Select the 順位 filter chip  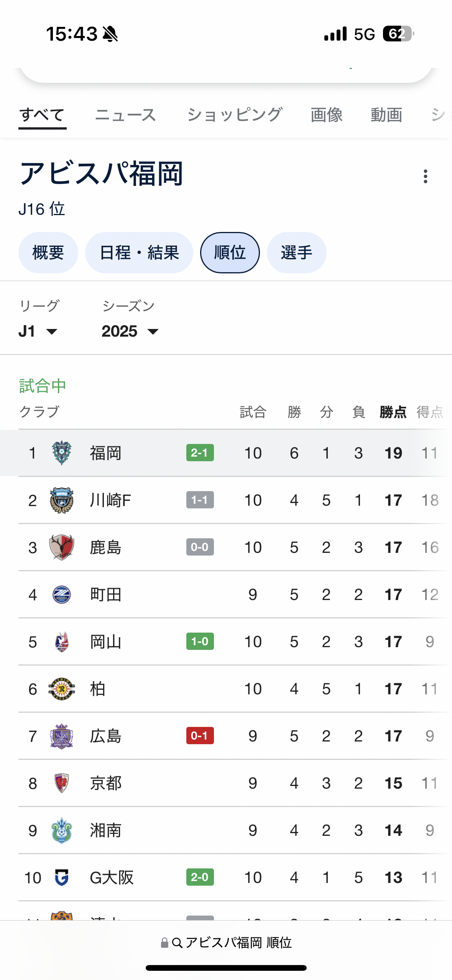(x=230, y=253)
